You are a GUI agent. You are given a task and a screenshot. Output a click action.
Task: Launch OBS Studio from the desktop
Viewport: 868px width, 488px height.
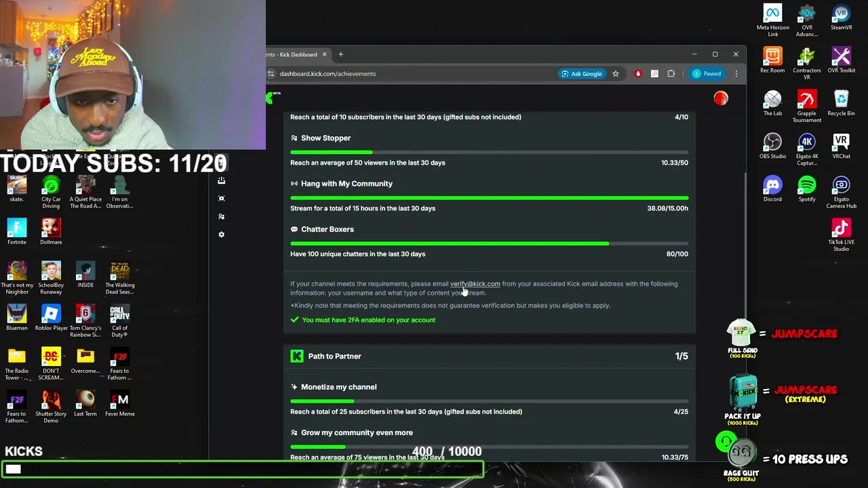pyautogui.click(x=772, y=146)
